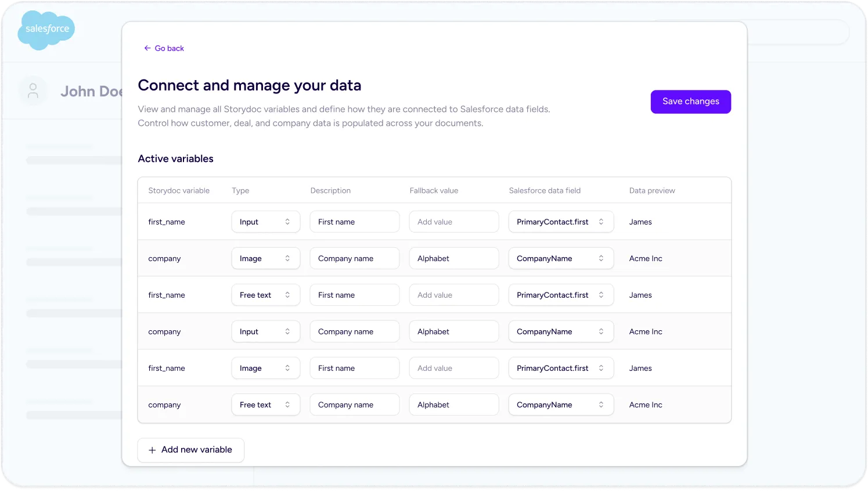868x491 pixels.
Task: Click the Salesforce data field column header
Action: pos(545,190)
